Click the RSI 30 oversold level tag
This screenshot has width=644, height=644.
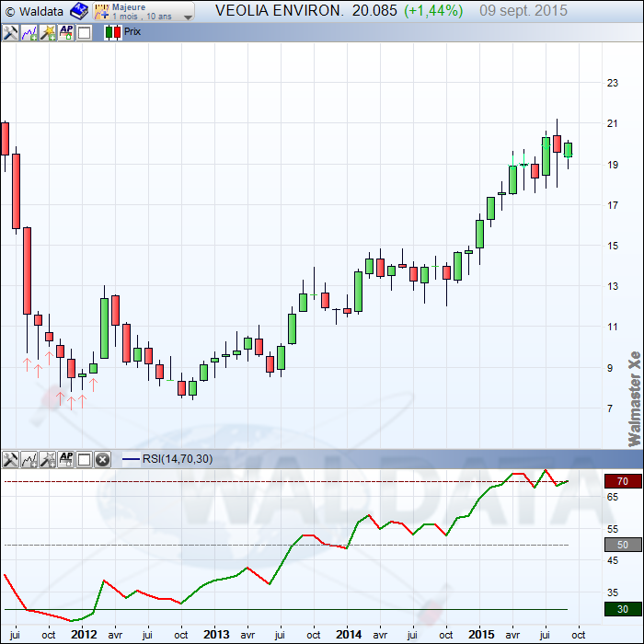623,609
